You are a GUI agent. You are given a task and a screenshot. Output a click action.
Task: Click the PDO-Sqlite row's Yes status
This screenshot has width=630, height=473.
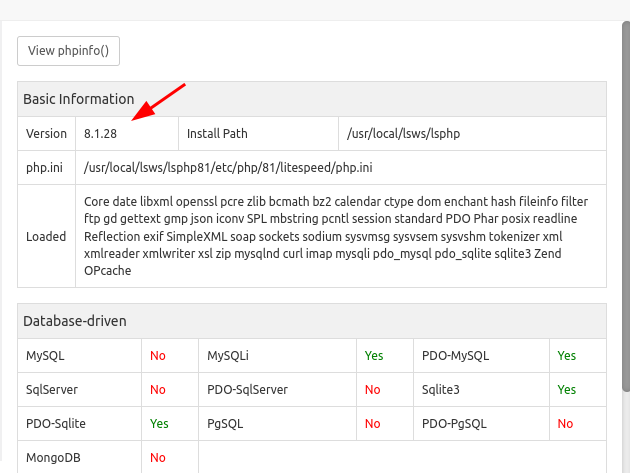pos(159,423)
